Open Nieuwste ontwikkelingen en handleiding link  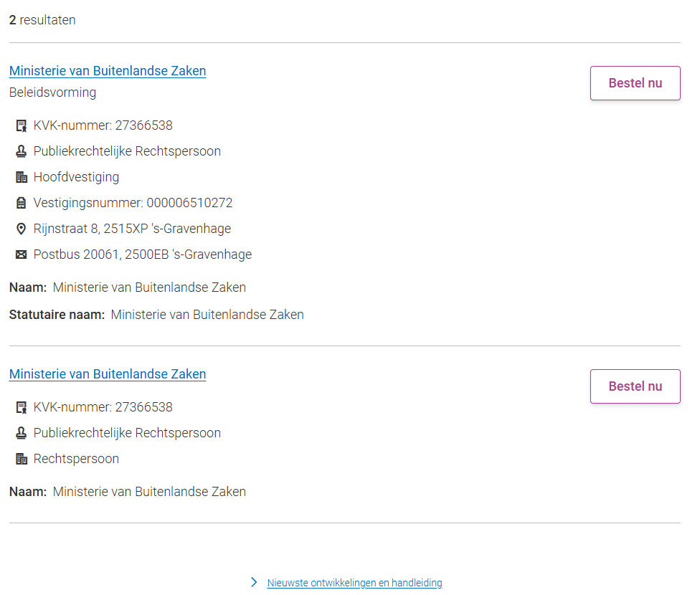click(x=354, y=583)
